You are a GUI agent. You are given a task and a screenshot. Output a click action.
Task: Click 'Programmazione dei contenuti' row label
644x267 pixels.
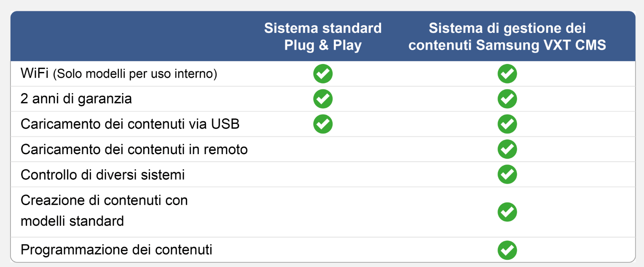(116, 250)
